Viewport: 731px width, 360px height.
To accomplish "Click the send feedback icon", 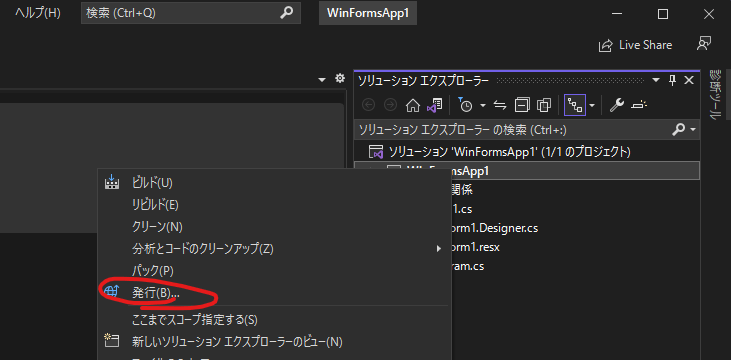I will [703, 44].
